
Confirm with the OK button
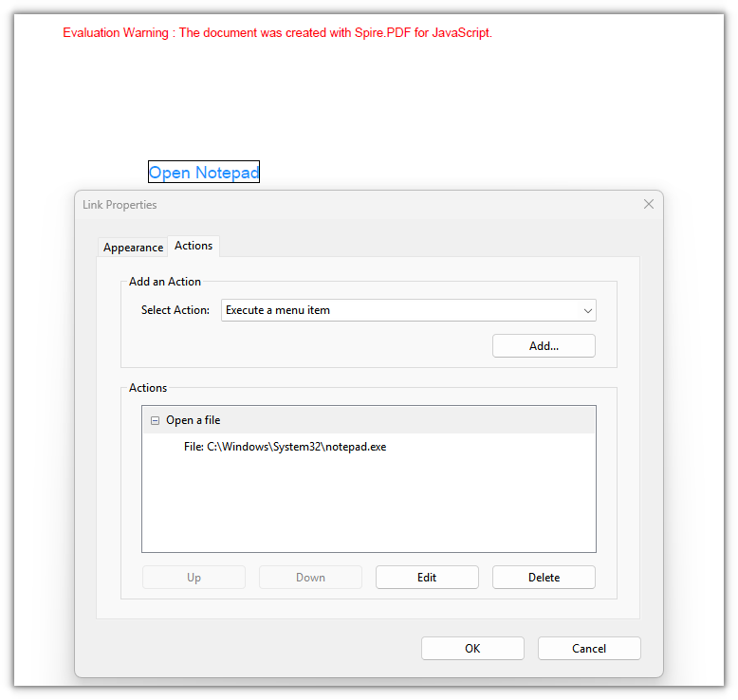point(472,648)
